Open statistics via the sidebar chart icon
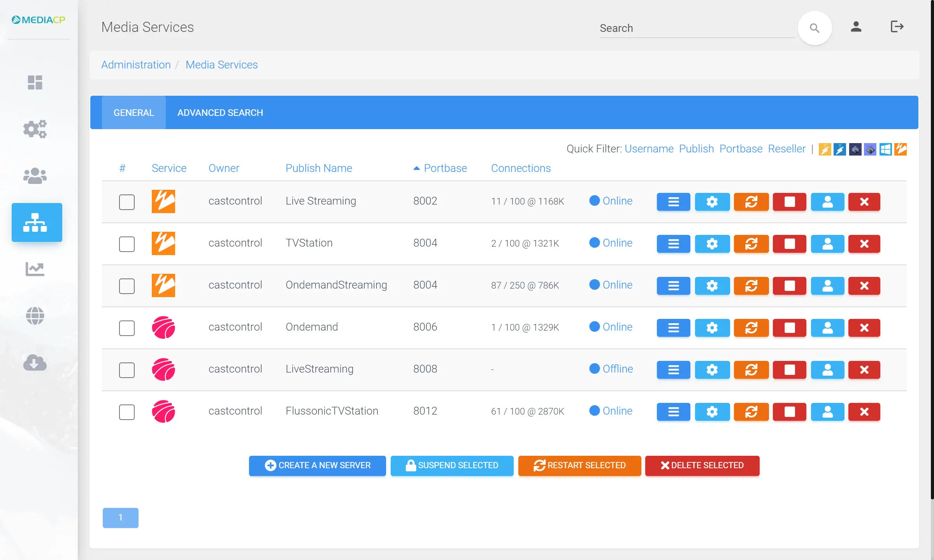934x560 pixels. [35, 269]
